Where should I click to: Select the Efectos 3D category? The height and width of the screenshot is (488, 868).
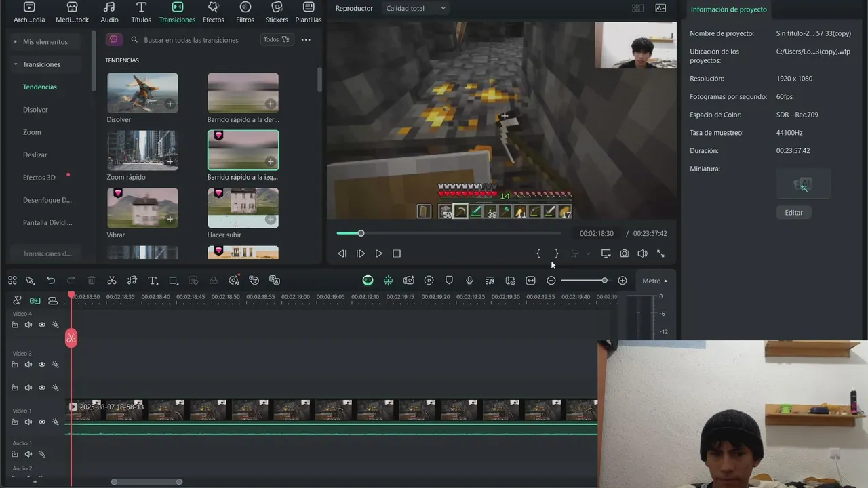pos(39,178)
